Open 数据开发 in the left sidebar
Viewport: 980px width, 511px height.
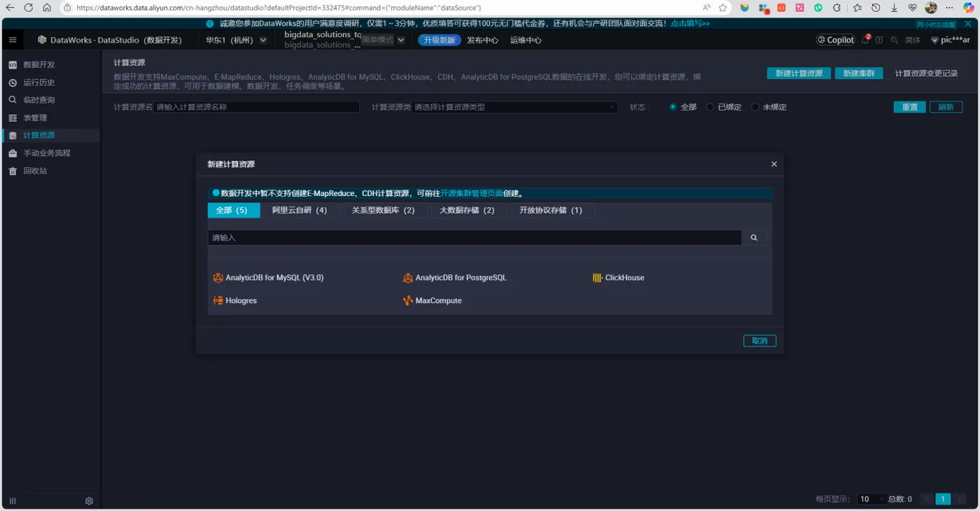38,64
